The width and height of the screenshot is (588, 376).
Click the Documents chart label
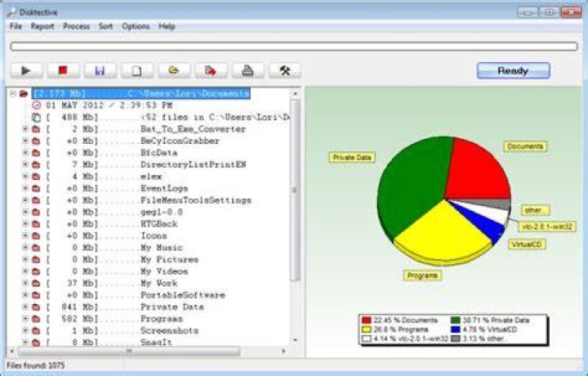525,146
